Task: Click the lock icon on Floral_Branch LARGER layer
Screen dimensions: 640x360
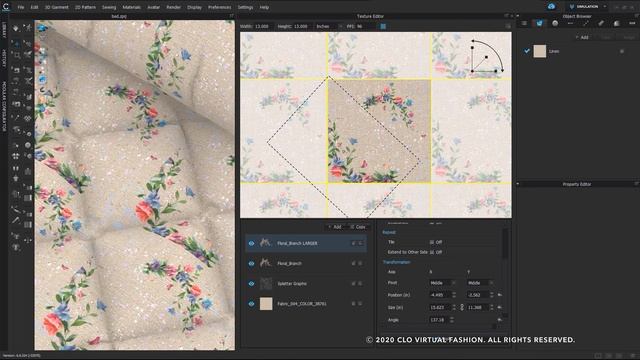Action: (354, 243)
